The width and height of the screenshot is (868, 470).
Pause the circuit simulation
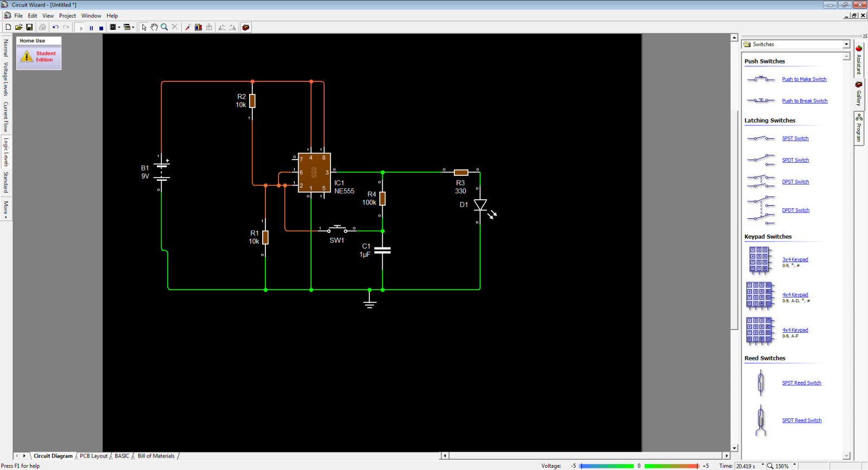(x=91, y=28)
